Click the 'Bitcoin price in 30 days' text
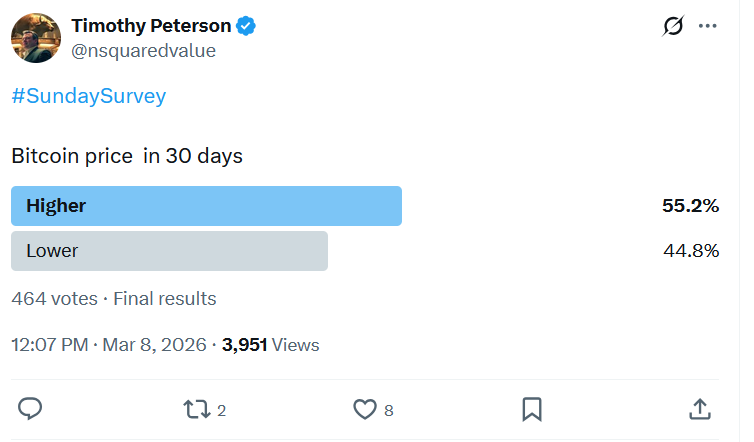The image size is (754, 442). point(127,156)
